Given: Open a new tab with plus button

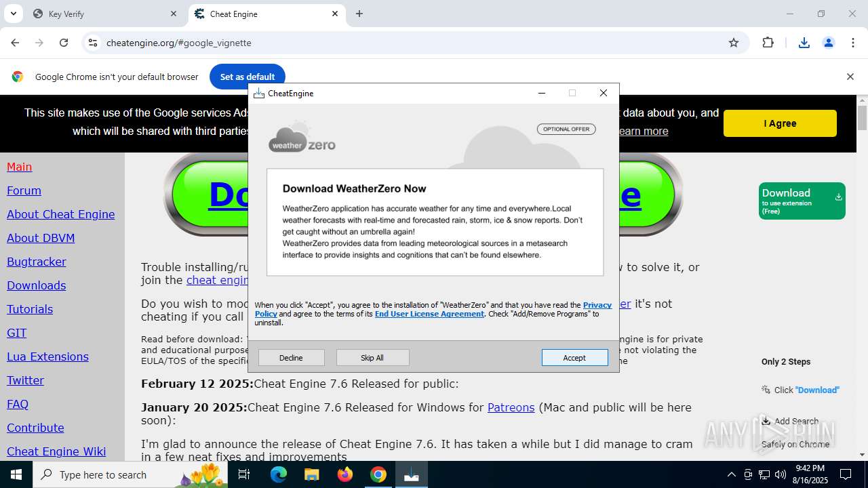Looking at the screenshot, I should pyautogui.click(x=359, y=14).
